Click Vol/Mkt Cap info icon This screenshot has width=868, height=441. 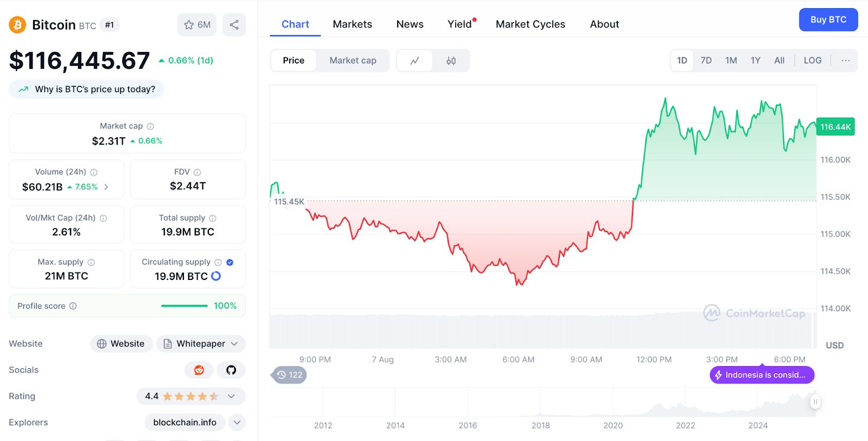103,218
